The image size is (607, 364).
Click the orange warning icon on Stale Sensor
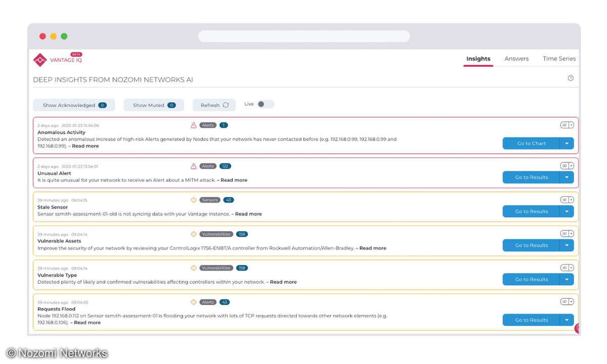click(194, 200)
